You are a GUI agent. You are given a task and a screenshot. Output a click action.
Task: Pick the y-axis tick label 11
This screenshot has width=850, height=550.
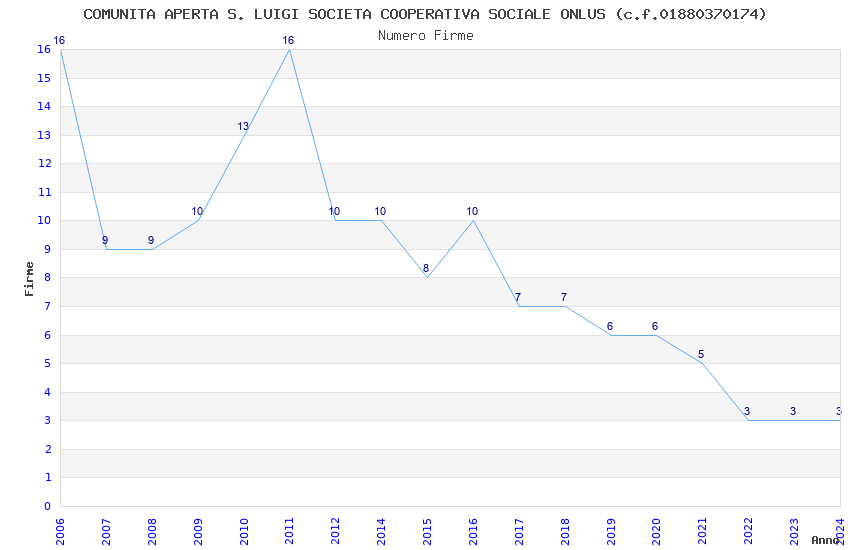[44, 192]
